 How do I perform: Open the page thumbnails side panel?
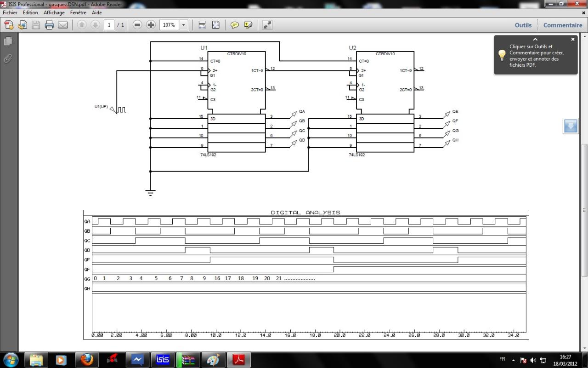(x=8, y=41)
